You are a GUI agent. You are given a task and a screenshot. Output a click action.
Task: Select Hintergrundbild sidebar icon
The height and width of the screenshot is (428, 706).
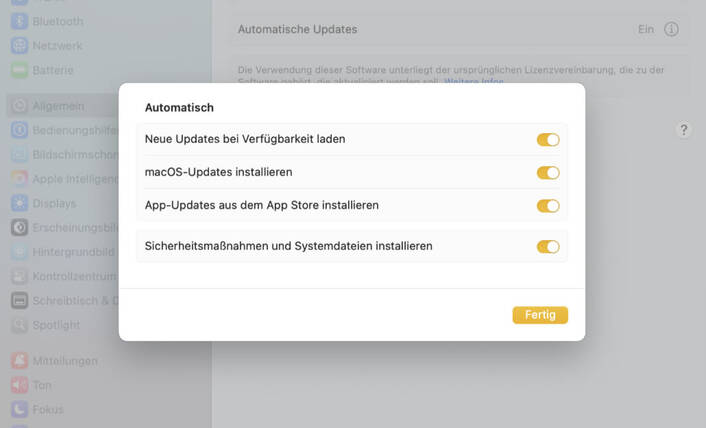(x=19, y=252)
